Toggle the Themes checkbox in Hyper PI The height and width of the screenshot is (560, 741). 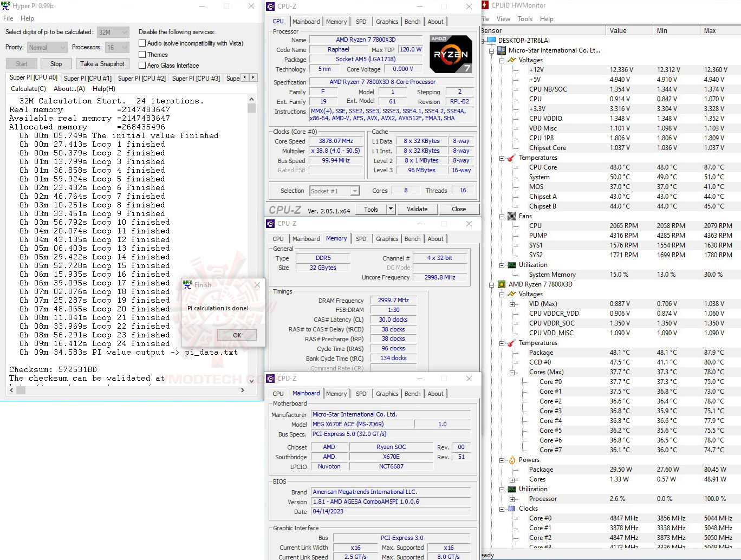pyautogui.click(x=142, y=55)
